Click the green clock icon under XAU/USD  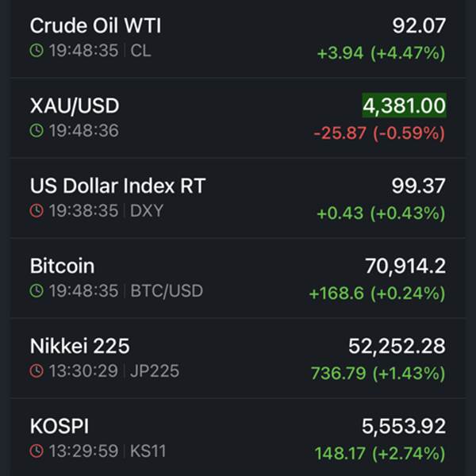(36, 131)
